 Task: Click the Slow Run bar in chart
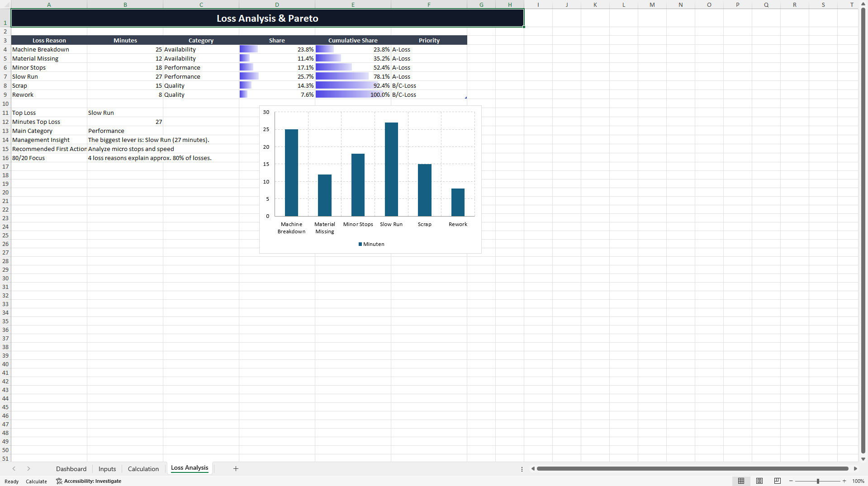pos(391,169)
